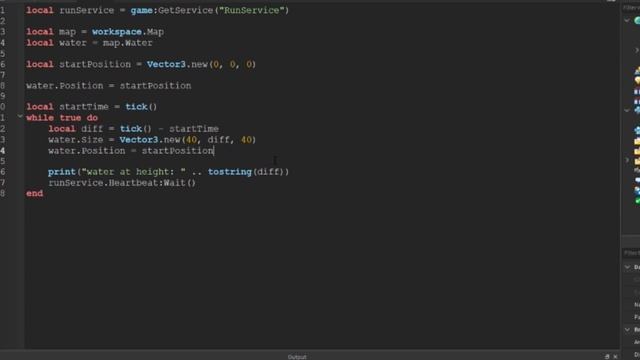The height and width of the screenshot is (360, 640).
Task: Click the 'while' keyword
Action: point(40,118)
